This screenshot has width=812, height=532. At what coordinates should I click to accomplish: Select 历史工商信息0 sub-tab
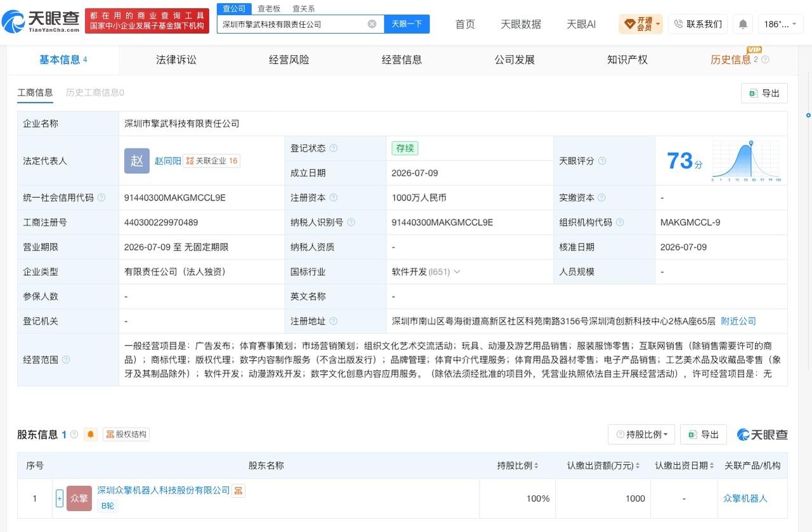click(95, 93)
